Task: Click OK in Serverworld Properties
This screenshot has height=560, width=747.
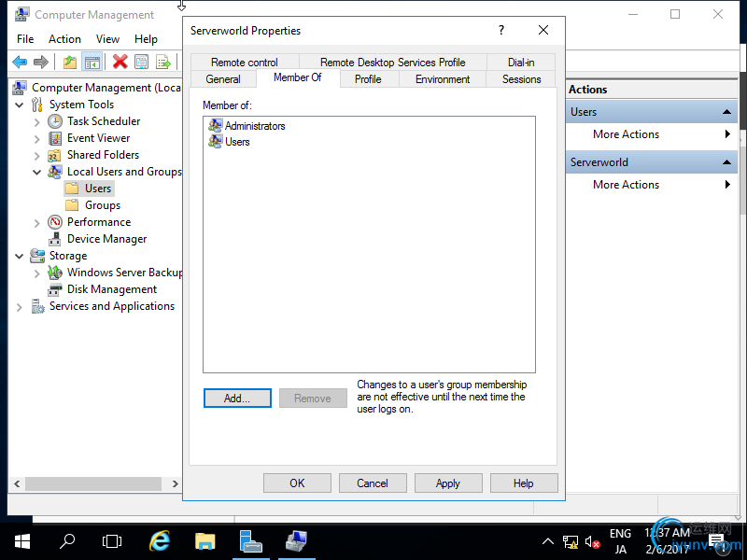Action: (x=297, y=483)
